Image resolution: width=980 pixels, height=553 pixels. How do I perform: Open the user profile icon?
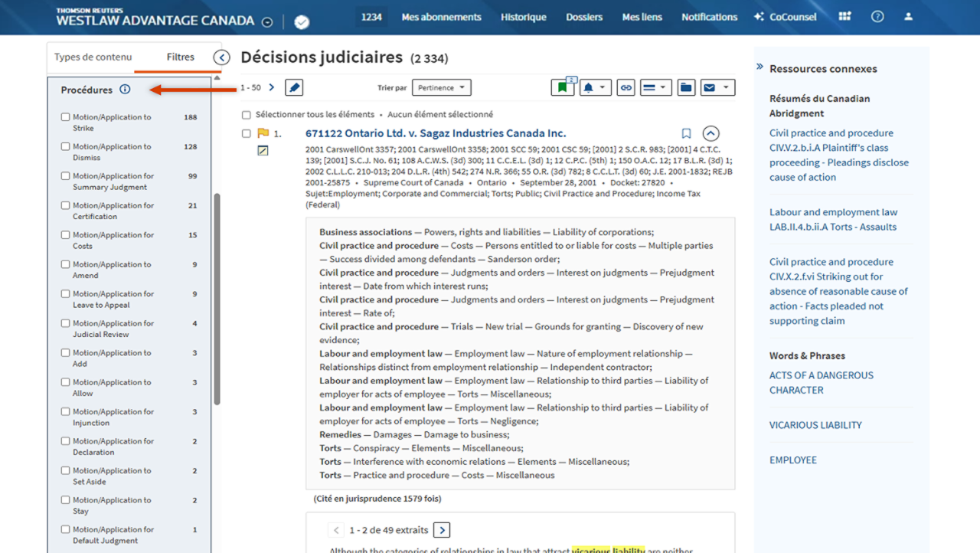point(908,17)
